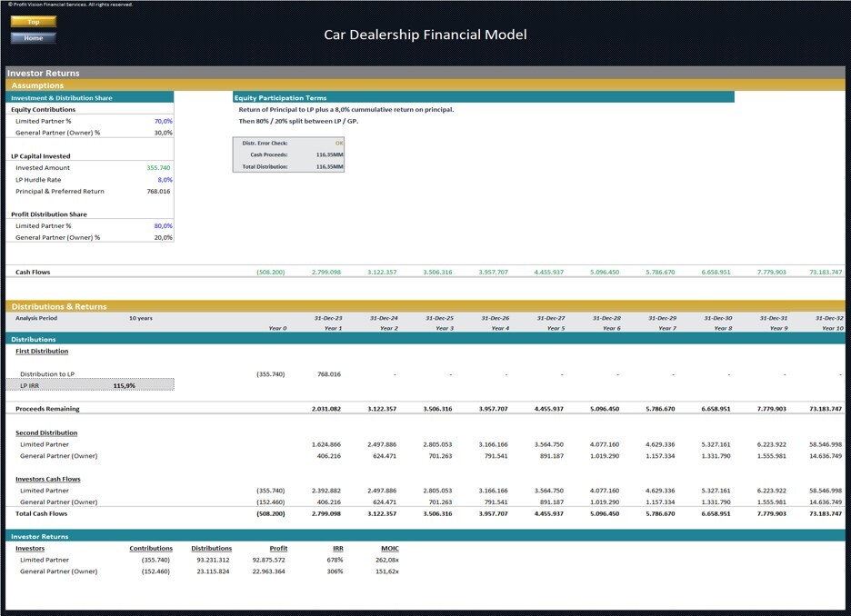The image size is (851, 616).
Task: Click Proceeds Remaining value 2.031.082
Action: [326, 409]
